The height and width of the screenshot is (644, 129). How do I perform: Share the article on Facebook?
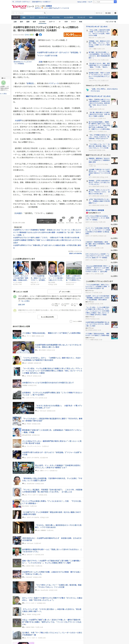[40, 35]
